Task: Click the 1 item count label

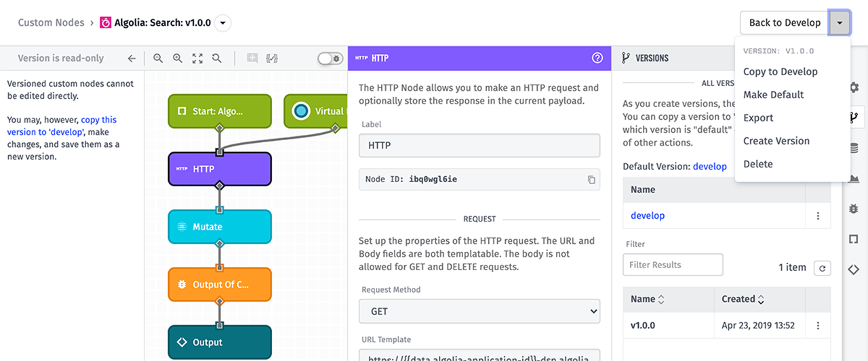Action: (x=792, y=268)
